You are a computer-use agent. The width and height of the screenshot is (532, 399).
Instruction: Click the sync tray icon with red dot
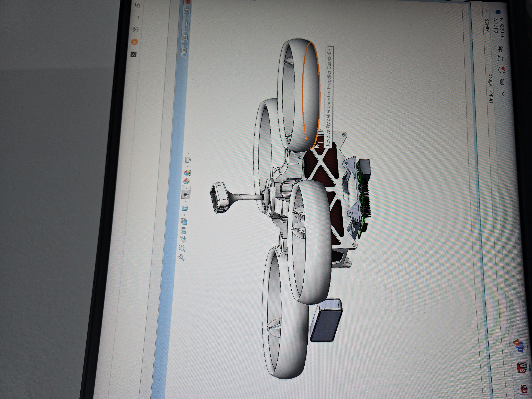502,70
